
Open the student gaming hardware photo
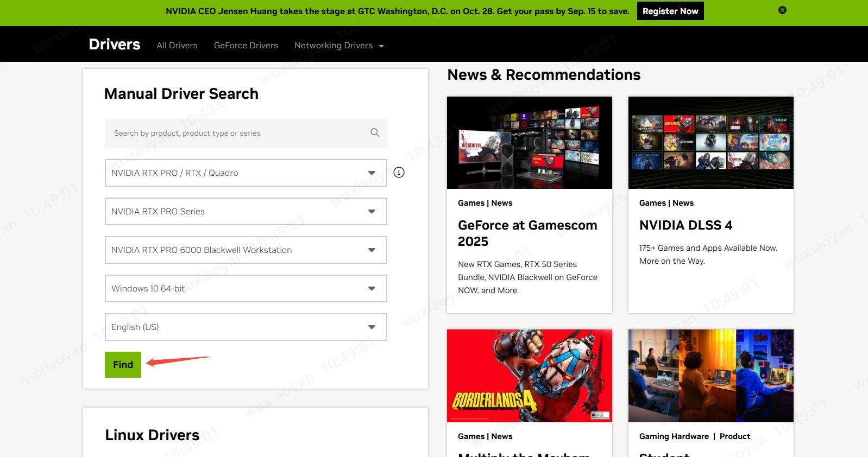pyautogui.click(x=710, y=376)
